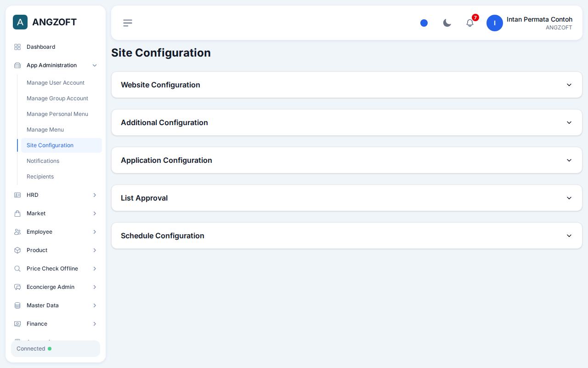This screenshot has height=368, width=588.
Task: Click the Product box icon
Action: click(17, 250)
